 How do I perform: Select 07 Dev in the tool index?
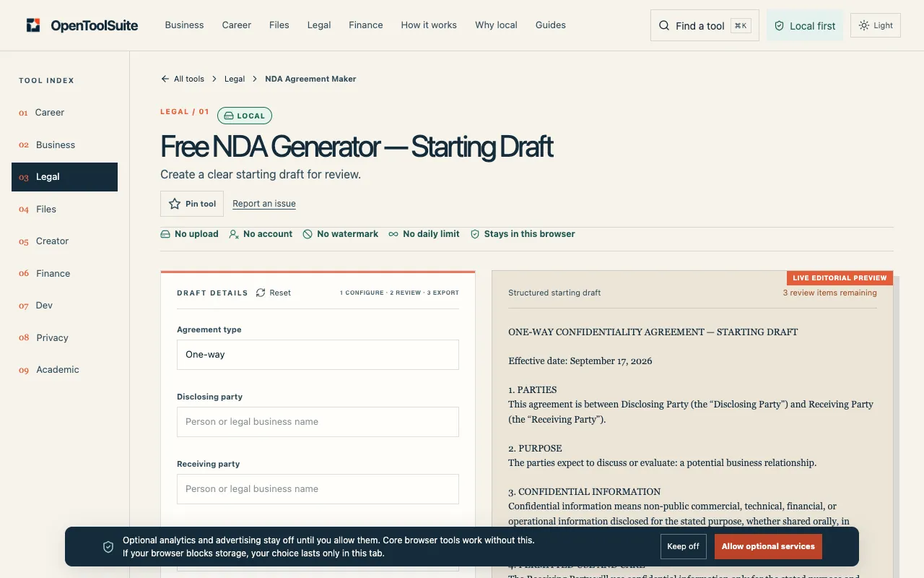[x=64, y=306]
